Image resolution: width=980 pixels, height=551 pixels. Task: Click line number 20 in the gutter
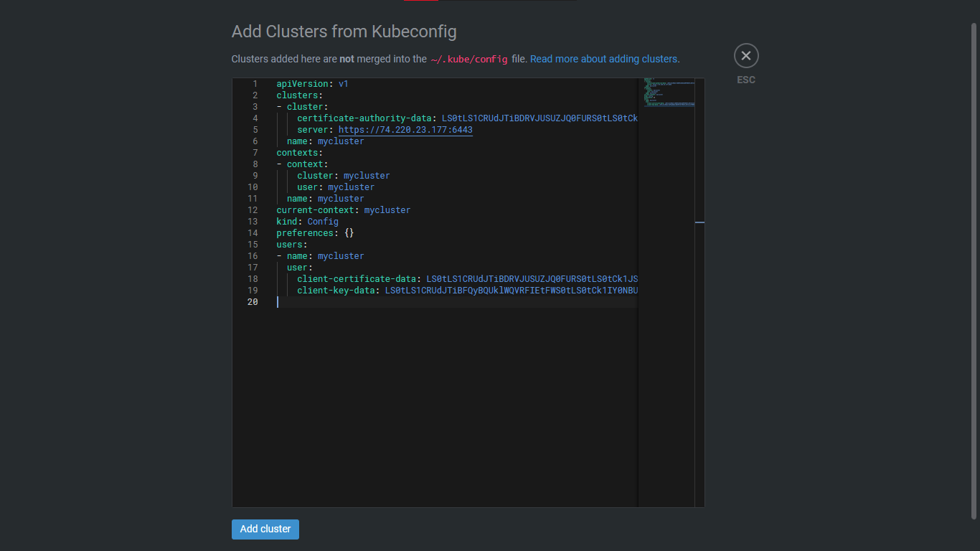click(x=253, y=302)
